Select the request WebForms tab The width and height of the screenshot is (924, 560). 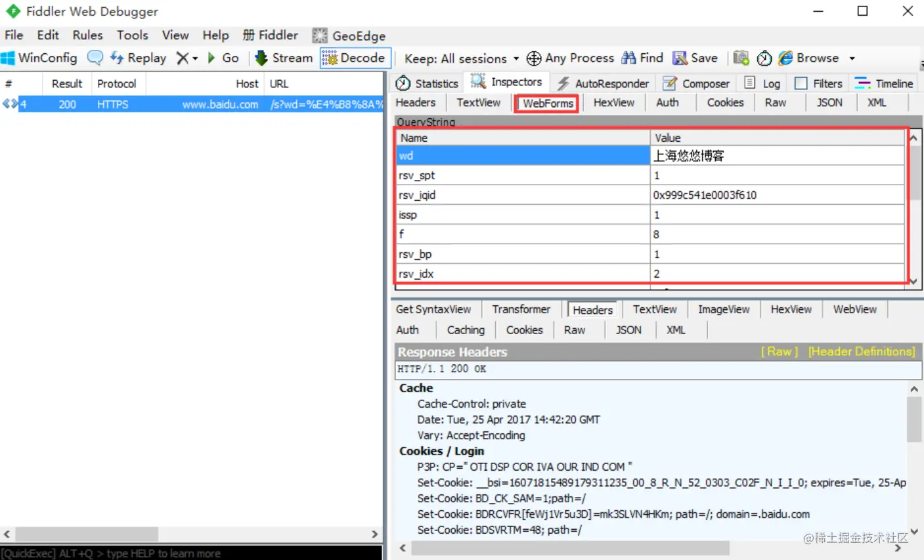[548, 103]
